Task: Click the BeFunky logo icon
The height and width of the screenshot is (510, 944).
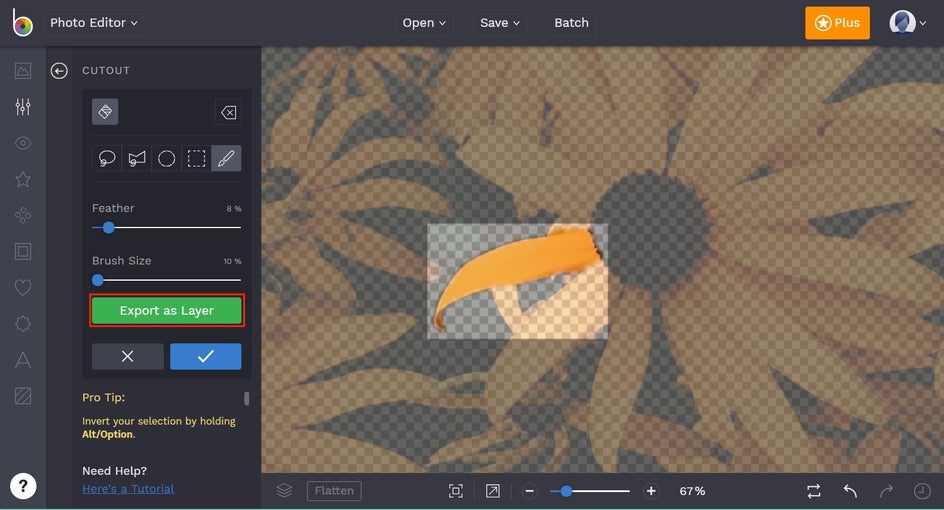Action: click(22, 23)
